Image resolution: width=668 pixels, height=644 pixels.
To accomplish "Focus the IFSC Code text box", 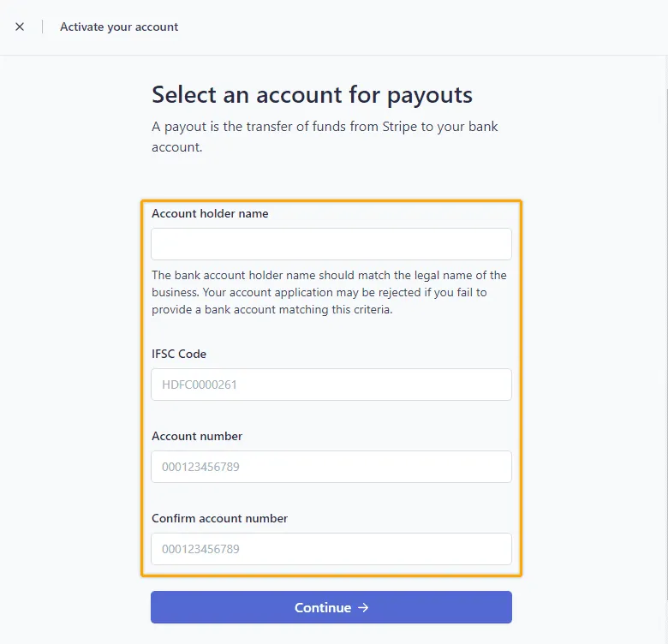I will coord(331,385).
